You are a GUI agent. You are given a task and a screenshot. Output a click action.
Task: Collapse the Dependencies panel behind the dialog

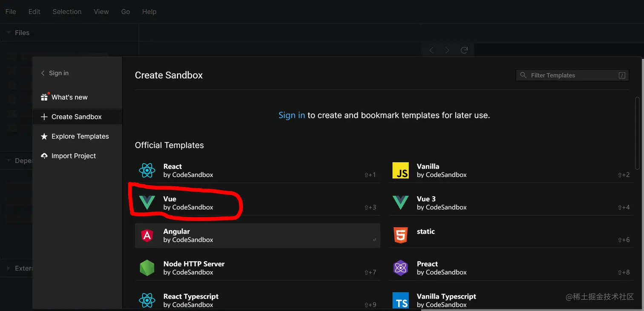click(9, 160)
